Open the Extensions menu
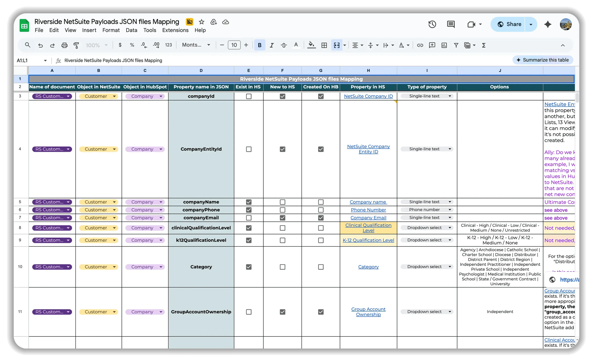Image resolution: width=593 pixels, height=364 pixels. click(175, 30)
